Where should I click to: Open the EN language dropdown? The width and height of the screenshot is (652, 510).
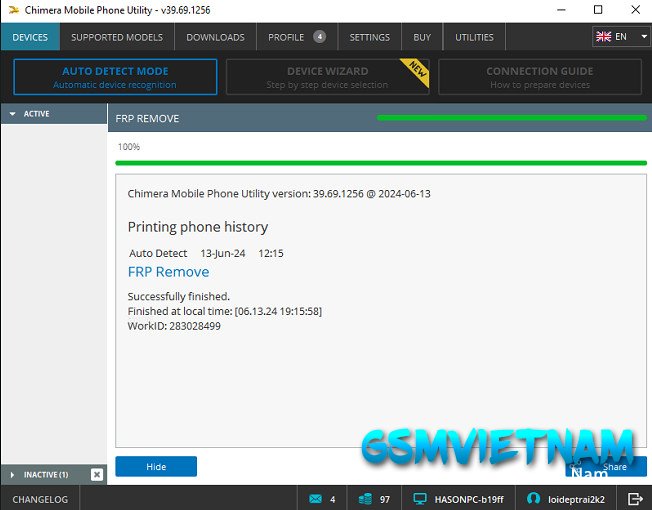621,37
